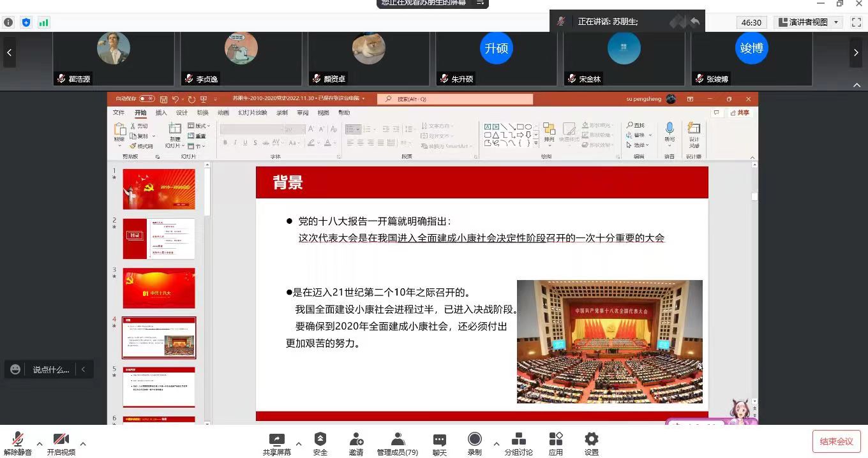The image size is (868, 458).
Task: Open the Speaker View dropdown
Action: [x=810, y=22]
